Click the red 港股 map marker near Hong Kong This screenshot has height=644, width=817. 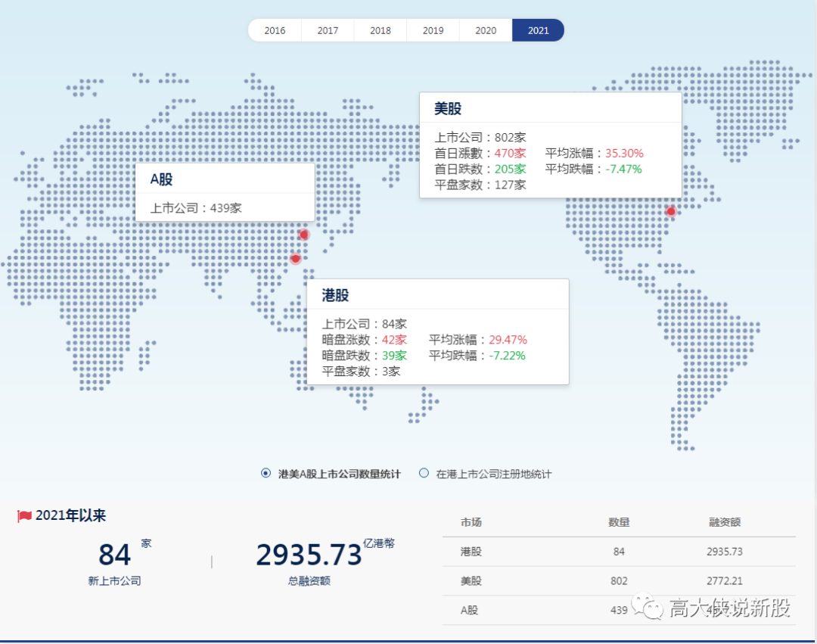[296, 259]
